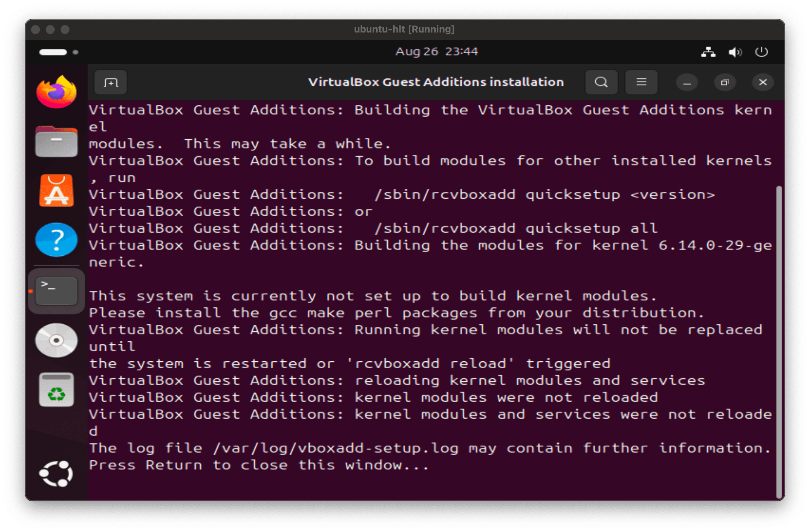Click the VM window red close dot
The width and height of the screenshot is (810, 532).
click(35, 30)
